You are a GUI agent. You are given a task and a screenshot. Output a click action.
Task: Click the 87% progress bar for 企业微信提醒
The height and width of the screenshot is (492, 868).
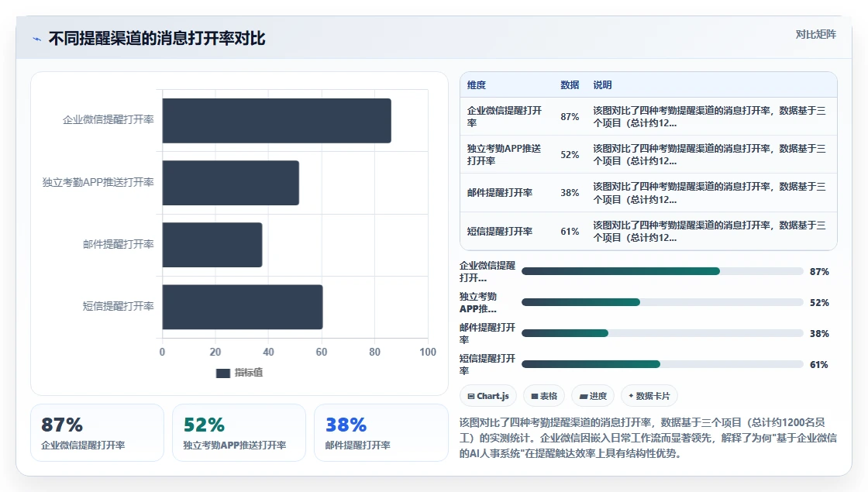pos(662,271)
